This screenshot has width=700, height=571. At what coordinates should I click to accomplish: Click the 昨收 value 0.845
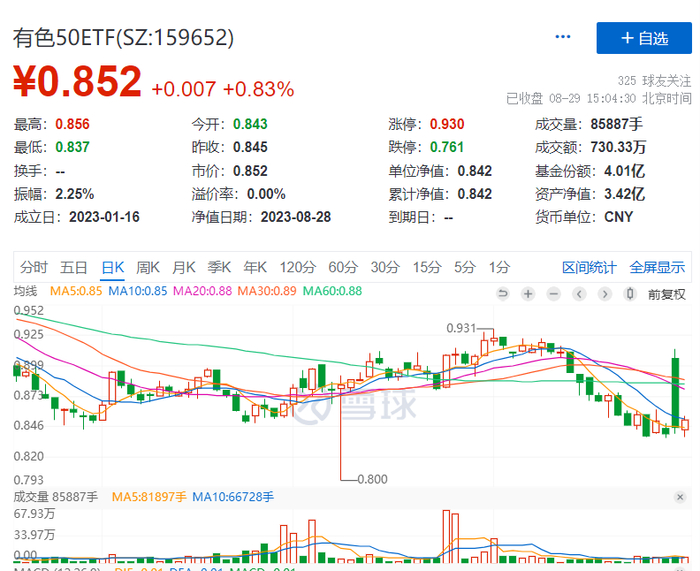coord(250,147)
